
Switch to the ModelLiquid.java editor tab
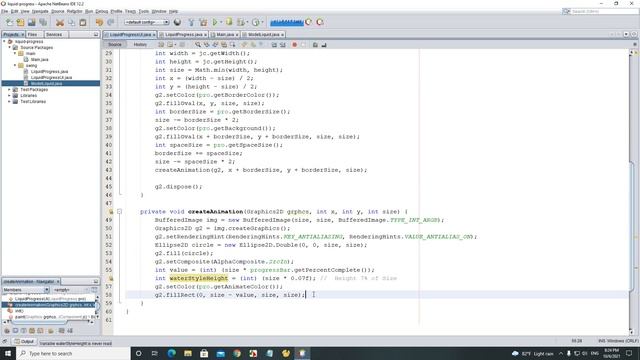tap(263, 35)
